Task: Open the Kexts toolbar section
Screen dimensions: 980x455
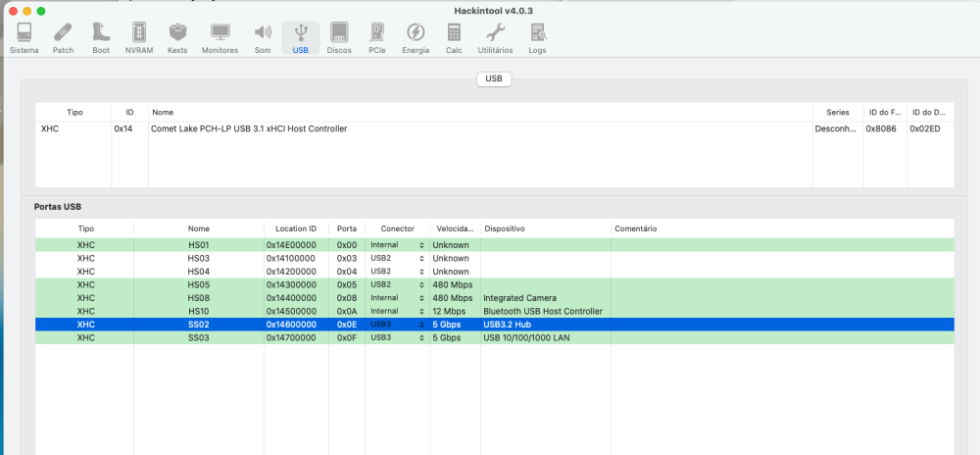Action: [x=177, y=37]
